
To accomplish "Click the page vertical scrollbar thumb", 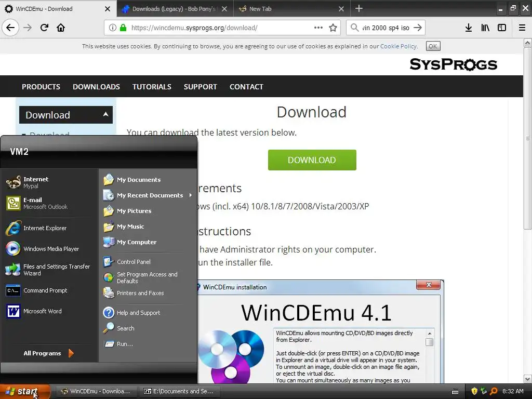I will [x=528, y=138].
